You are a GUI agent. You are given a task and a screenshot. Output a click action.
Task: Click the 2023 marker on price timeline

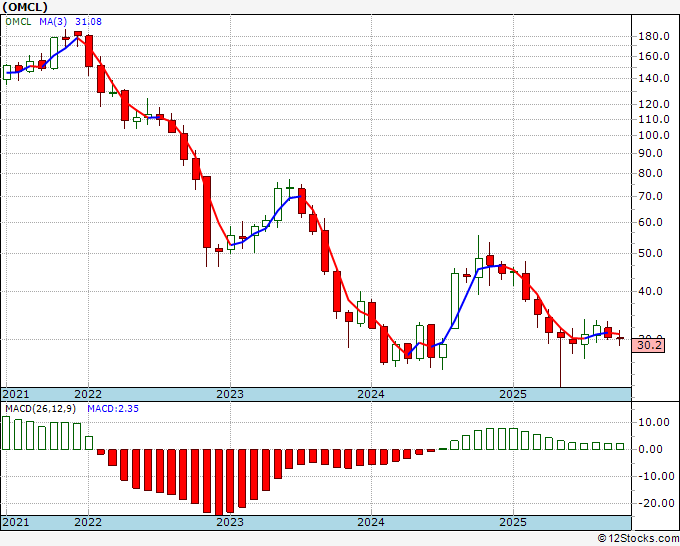[230, 394]
